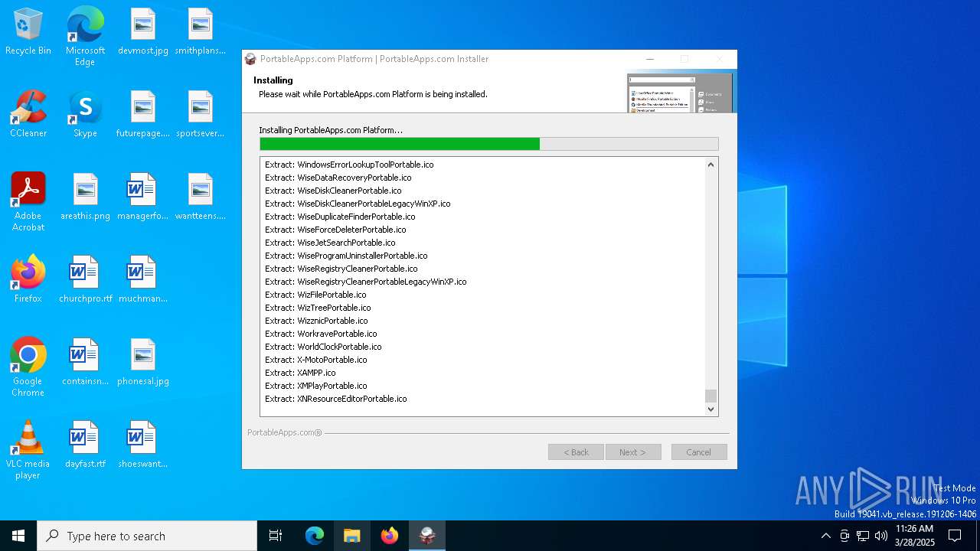Open Task View on the taskbar
This screenshot has width=980, height=551.
pyautogui.click(x=276, y=536)
